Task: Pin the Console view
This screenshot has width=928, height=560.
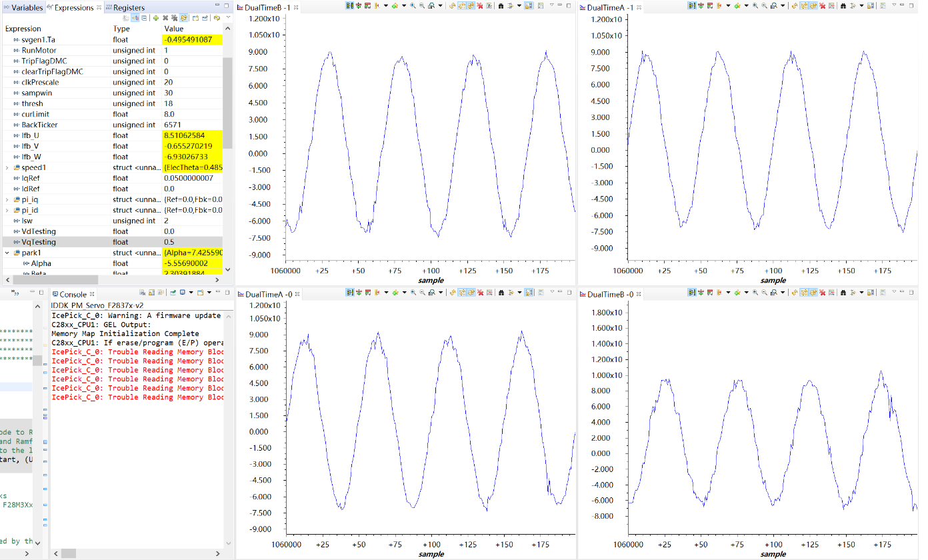Action: click(172, 293)
